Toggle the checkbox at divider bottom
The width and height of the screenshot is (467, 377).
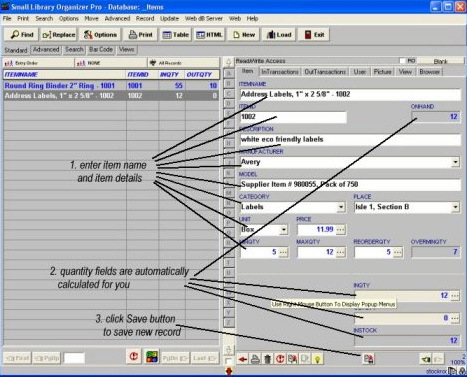click(228, 361)
